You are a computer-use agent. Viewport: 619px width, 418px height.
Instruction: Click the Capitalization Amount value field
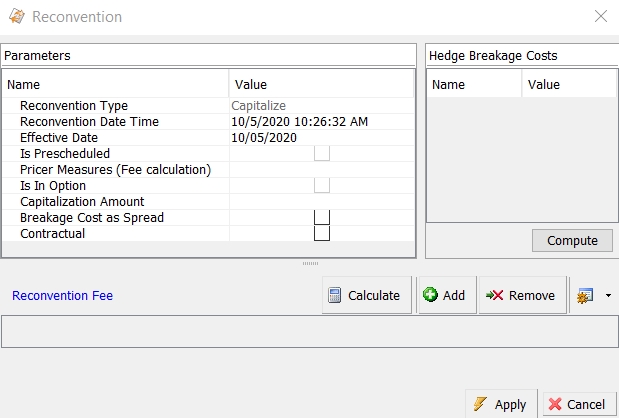322,202
